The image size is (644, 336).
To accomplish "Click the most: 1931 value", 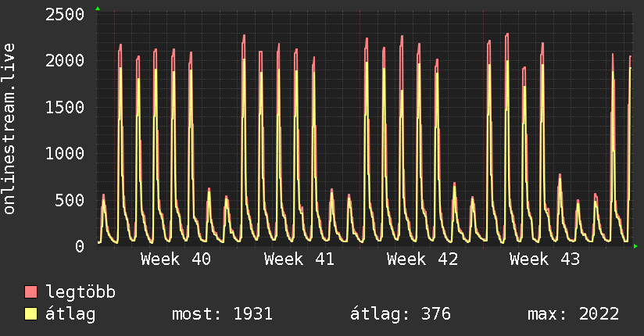I will coord(222,314).
